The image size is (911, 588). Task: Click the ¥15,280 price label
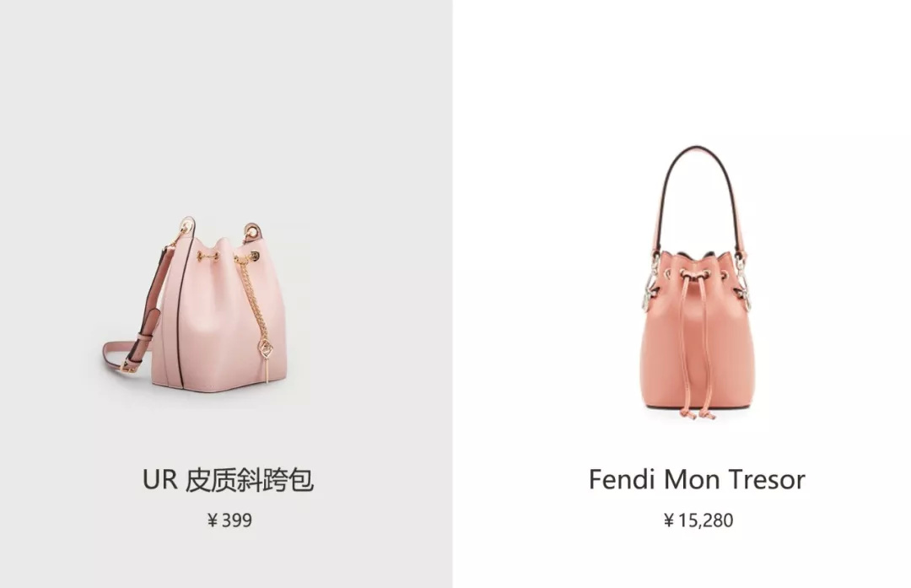pyautogui.click(x=698, y=520)
